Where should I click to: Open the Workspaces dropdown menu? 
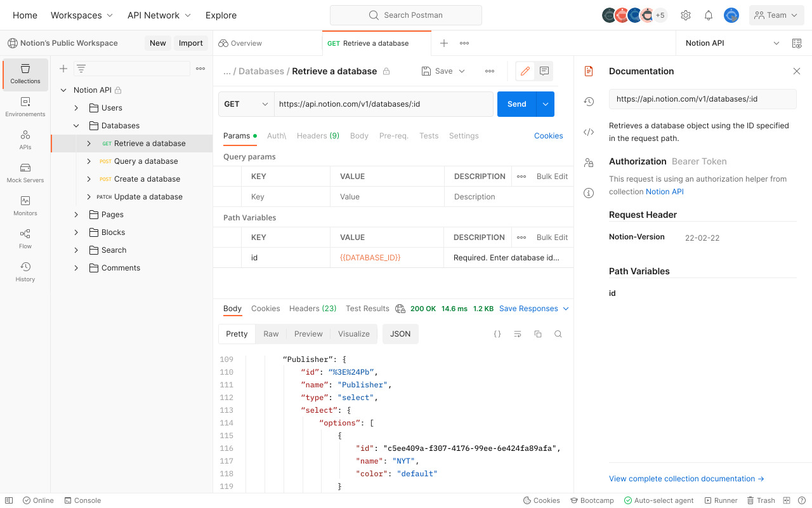click(82, 15)
